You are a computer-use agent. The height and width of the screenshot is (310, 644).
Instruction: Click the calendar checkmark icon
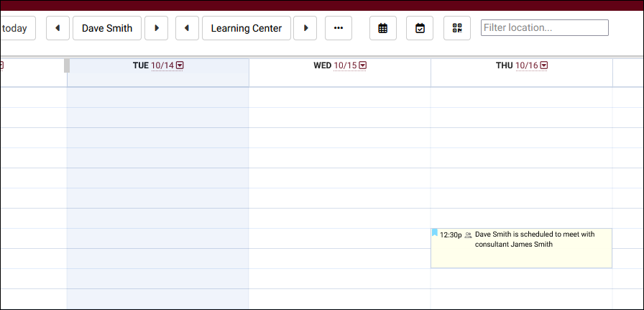pyautogui.click(x=420, y=28)
